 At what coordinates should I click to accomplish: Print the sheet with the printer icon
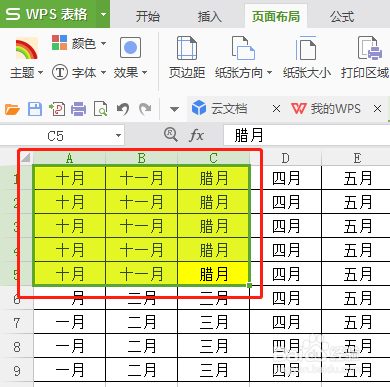click(x=79, y=109)
